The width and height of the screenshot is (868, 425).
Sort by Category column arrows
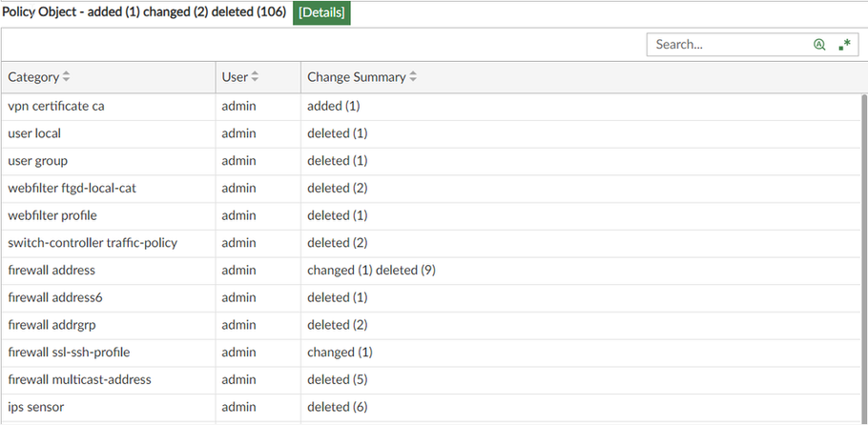coord(67,77)
